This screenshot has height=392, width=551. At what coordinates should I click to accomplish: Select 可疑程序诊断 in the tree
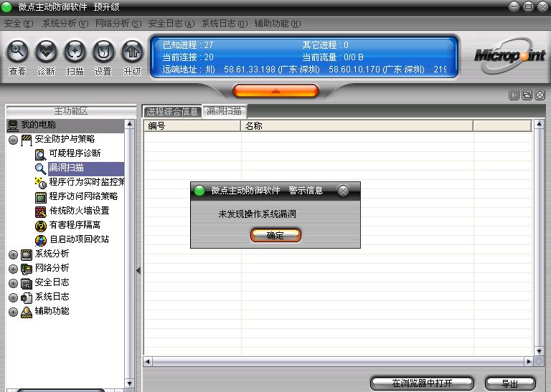click(75, 153)
